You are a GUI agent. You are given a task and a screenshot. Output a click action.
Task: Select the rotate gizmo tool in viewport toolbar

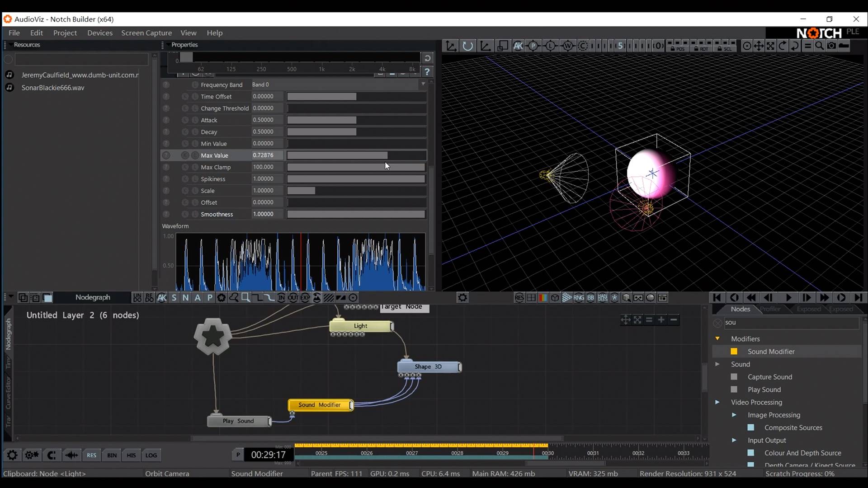tap(468, 46)
